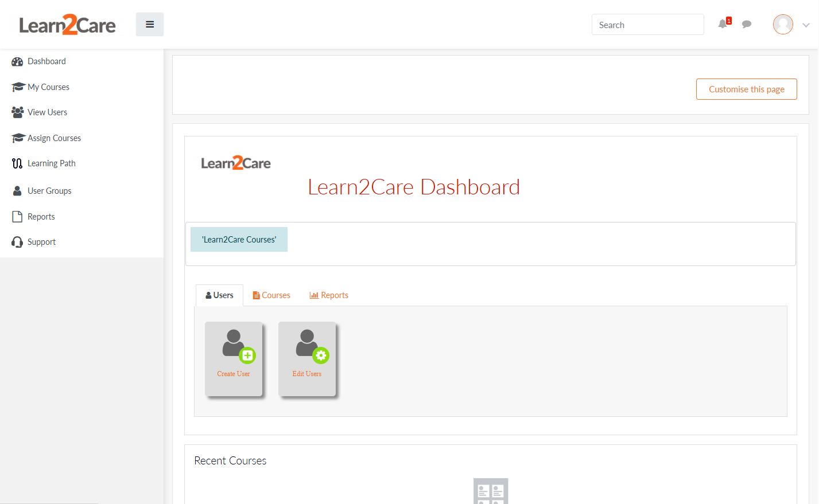Click the Edit Users person-gear icon
The height and width of the screenshot is (504, 819).
312,346
